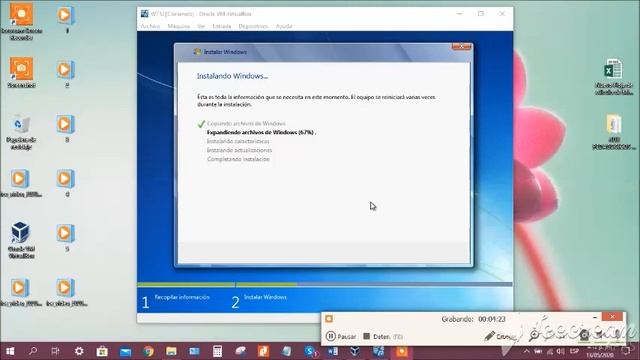Click the taskbar search magnifier
This screenshot has height=360, width=640.
(x=33, y=351)
